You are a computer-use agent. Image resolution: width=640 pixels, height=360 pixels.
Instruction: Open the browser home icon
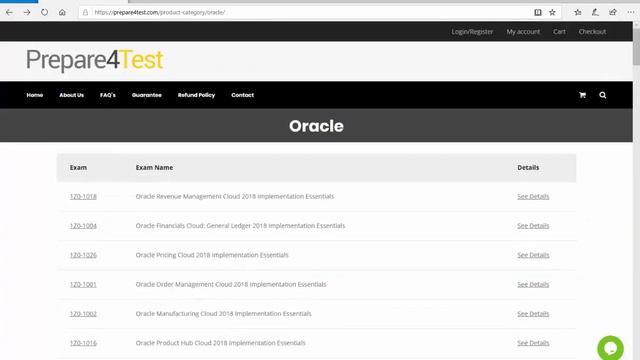pos(62,12)
